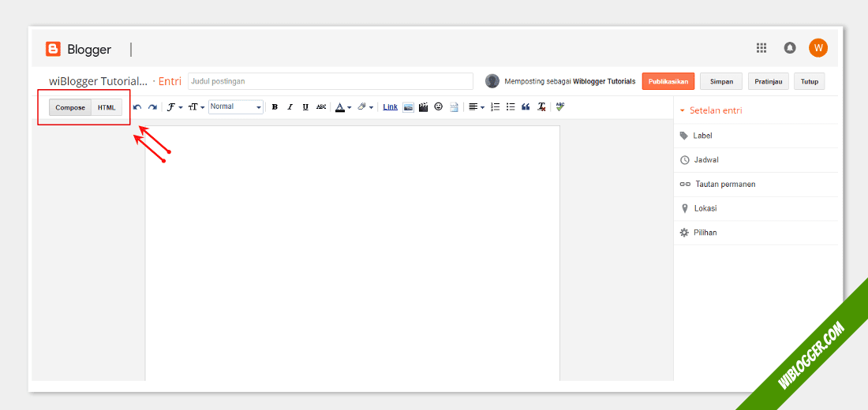Run the spell check
The width and height of the screenshot is (868, 410).
click(560, 106)
